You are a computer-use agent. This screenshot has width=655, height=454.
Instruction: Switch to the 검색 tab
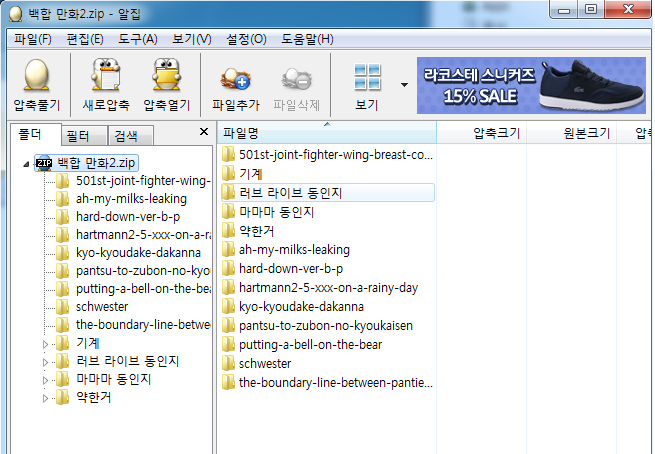coord(127,135)
